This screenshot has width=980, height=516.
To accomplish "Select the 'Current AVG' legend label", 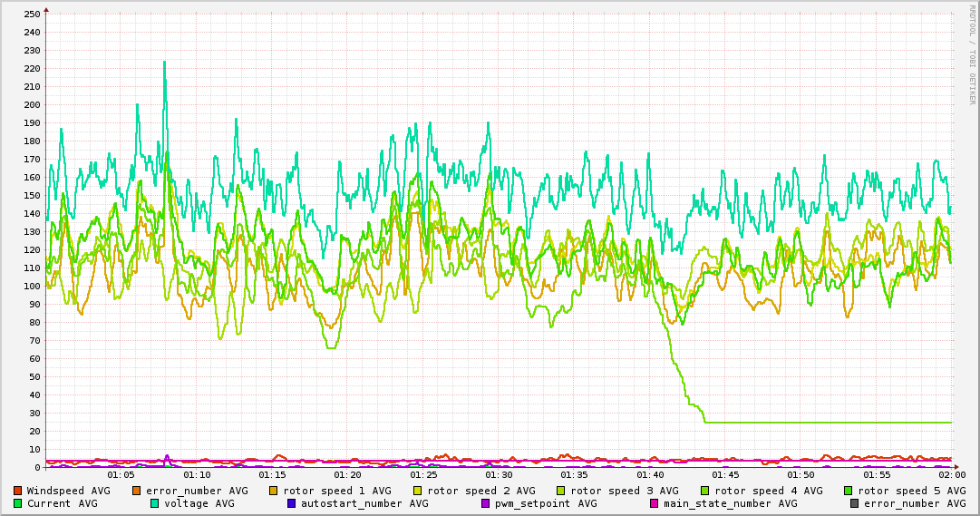I will pyautogui.click(x=62, y=503).
